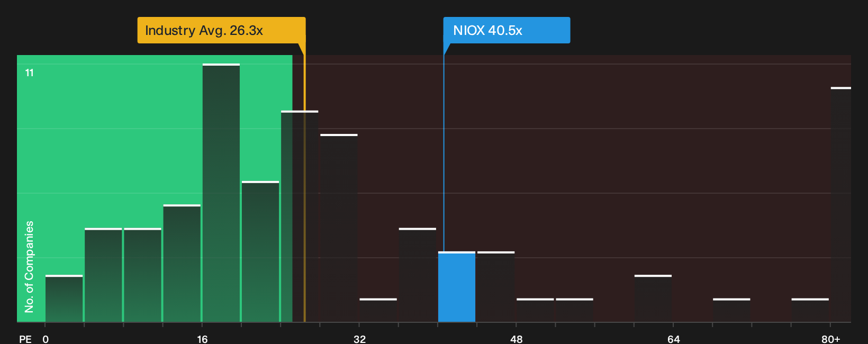
Task: Click the x-axis label 32
Action: pyautogui.click(x=359, y=339)
